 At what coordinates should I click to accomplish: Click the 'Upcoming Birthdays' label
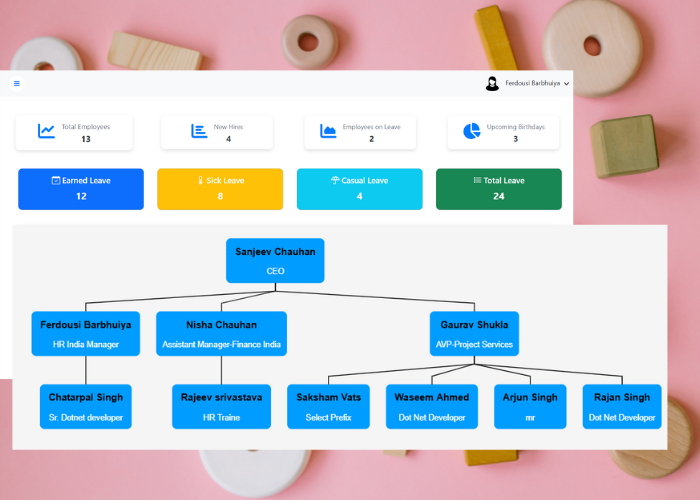516,127
